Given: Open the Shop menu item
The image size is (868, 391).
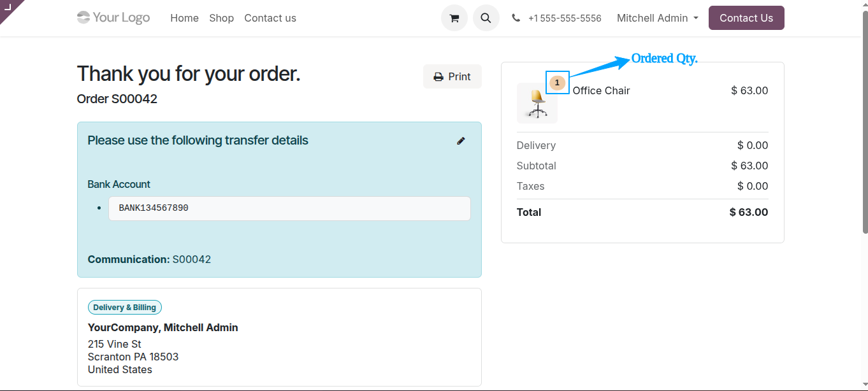Looking at the screenshot, I should (x=221, y=18).
